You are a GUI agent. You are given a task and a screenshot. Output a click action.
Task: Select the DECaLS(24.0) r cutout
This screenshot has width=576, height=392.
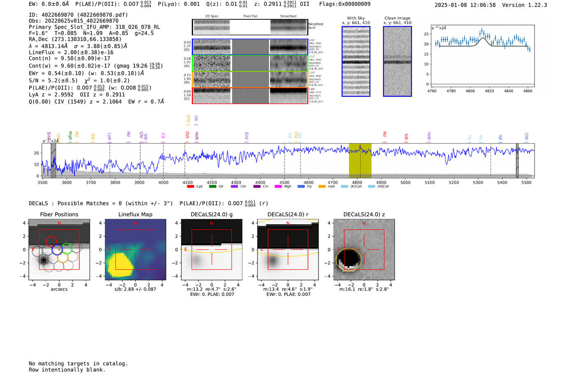288,250
